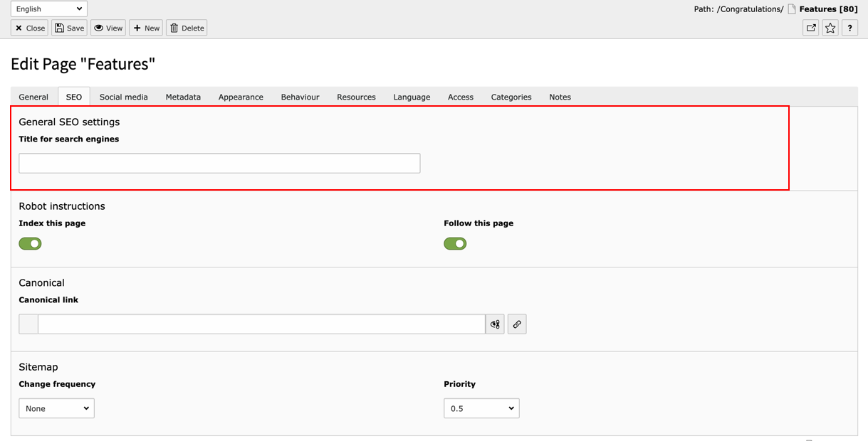This screenshot has height=441, width=868.
Task: Open page in new window icon
Action: tap(811, 28)
